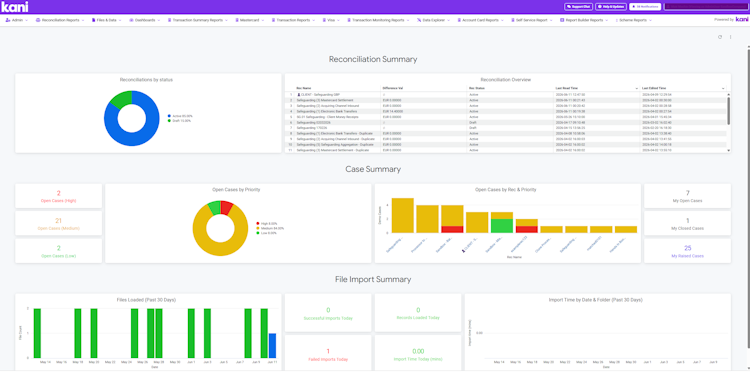Click the Support Chat button

point(578,7)
